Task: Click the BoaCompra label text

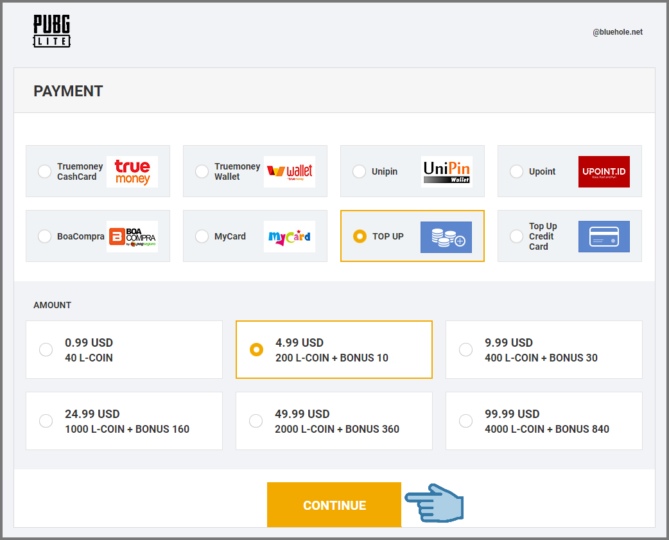Action: 81,236
